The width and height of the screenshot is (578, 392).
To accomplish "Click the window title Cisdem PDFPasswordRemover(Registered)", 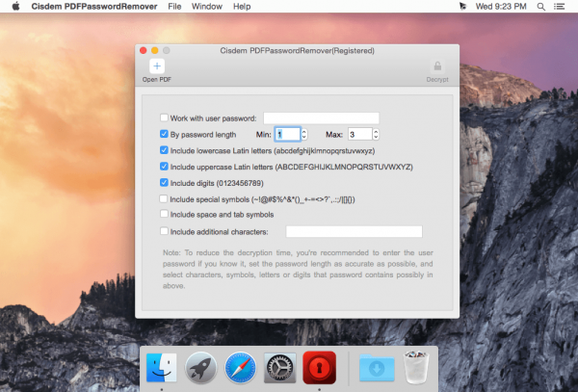I will coord(297,51).
